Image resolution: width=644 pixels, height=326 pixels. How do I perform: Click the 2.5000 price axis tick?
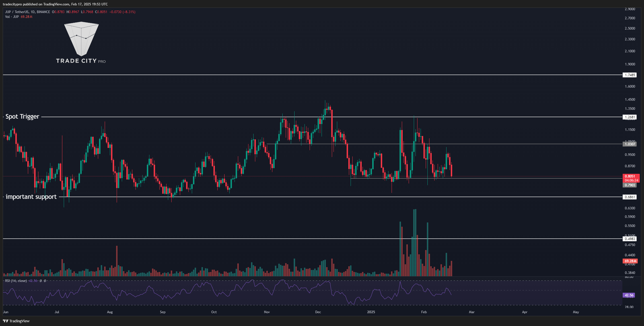point(630,28)
